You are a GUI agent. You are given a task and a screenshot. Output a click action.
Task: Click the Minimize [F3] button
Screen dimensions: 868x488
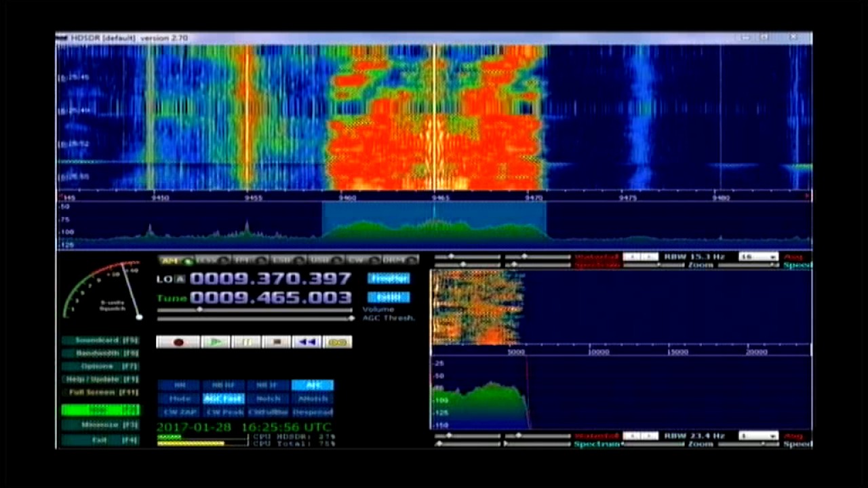click(x=100, y=425)
